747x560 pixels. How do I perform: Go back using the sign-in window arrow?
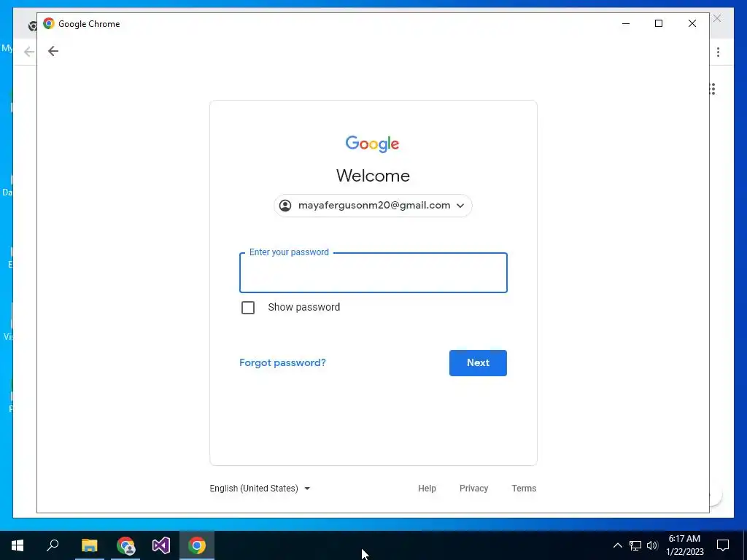click(53, 51)
